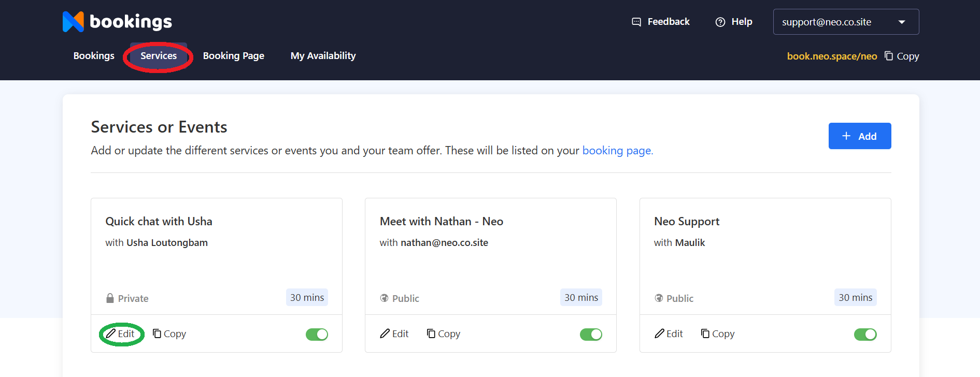Click pencil icon on Meet with Nathan card

[x=385, y=334]
